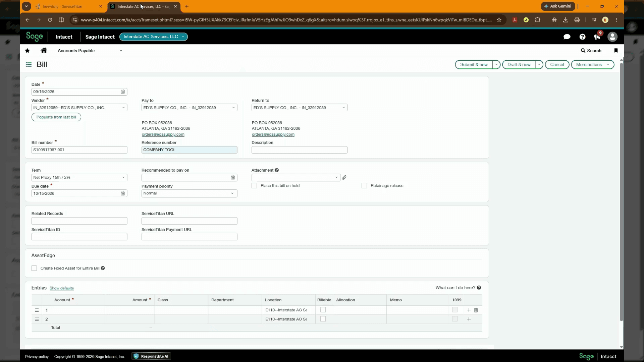This screenshot has width=644, height=362.
Task: Go back with the browser back arrow
Action: (28, 20)
